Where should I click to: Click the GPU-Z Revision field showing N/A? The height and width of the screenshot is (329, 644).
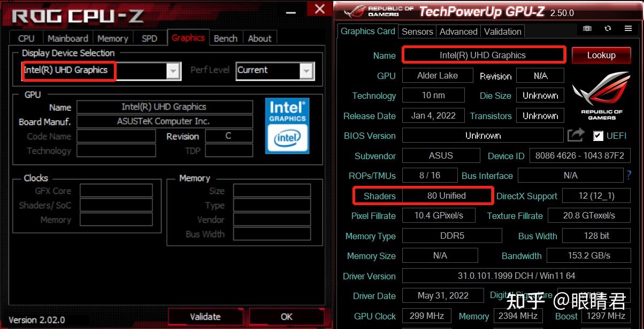[540, 75]
